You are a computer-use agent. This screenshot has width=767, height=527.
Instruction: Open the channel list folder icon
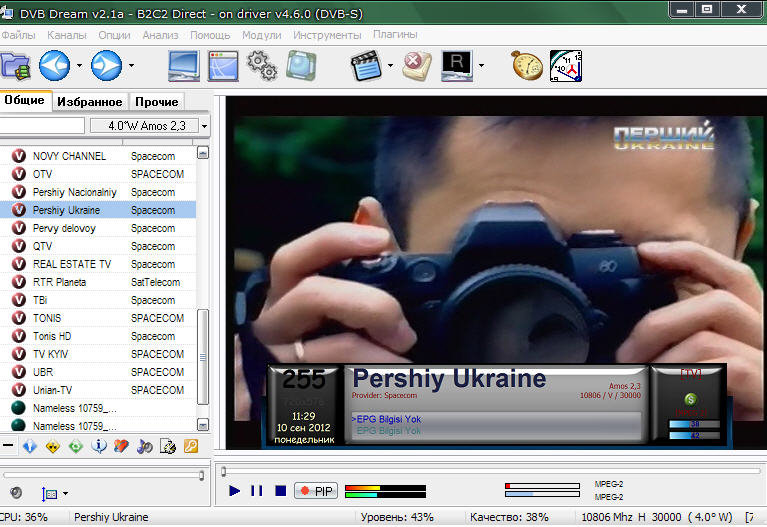pyautogui.click(x=15, y=66)
